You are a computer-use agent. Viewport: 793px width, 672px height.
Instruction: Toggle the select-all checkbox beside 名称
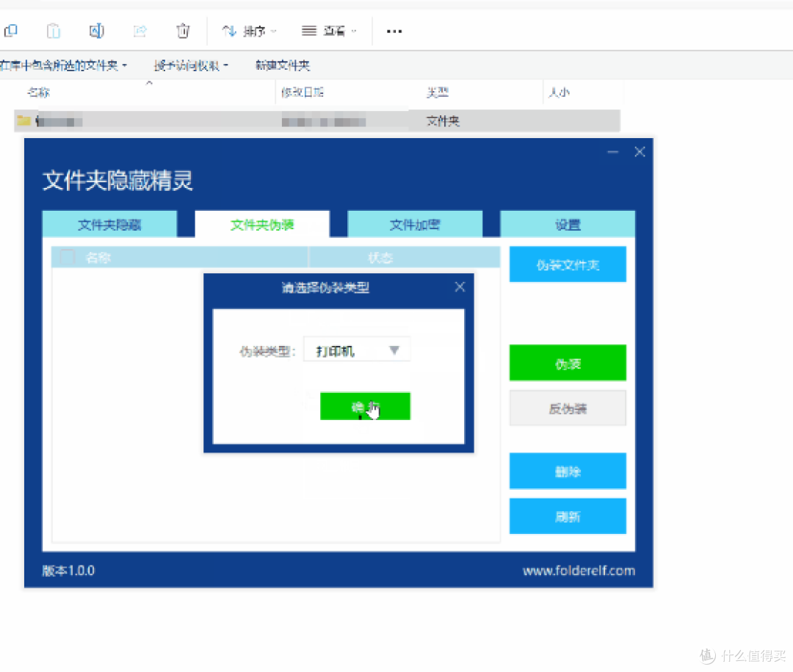[66, 257]
